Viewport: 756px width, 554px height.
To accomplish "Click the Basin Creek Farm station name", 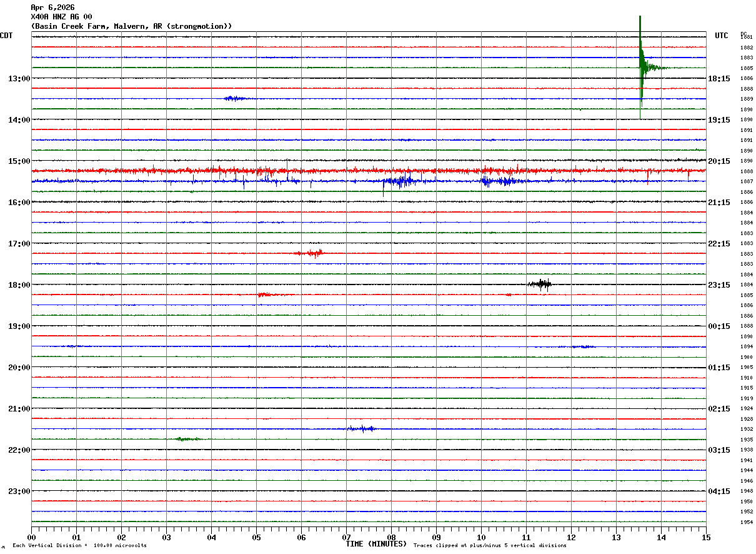I will [131, 26].
